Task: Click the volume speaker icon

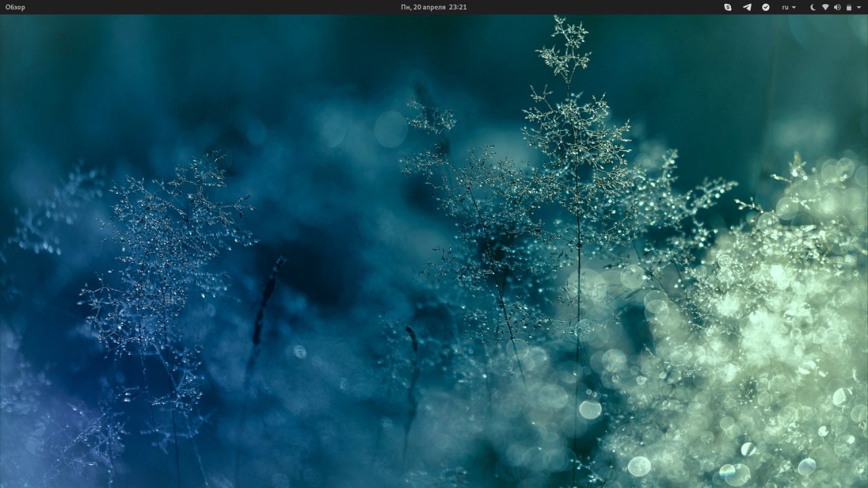Action: click(837, 7)
